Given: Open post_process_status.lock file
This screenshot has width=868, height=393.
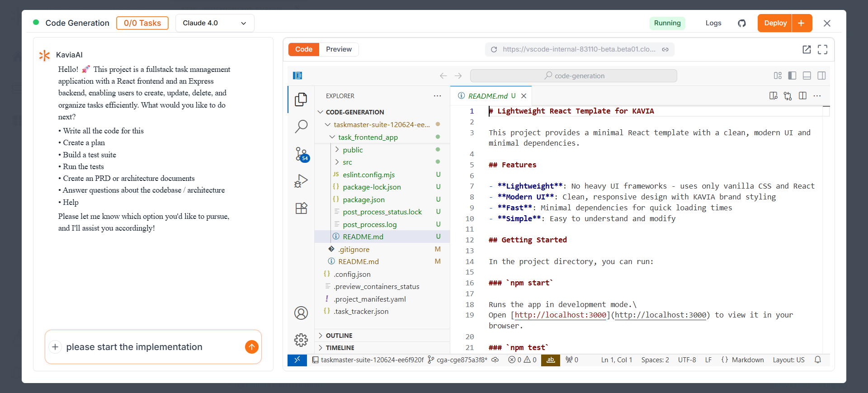Looking at the screenshot, I should pyautogui.click(x=382, y=212).
